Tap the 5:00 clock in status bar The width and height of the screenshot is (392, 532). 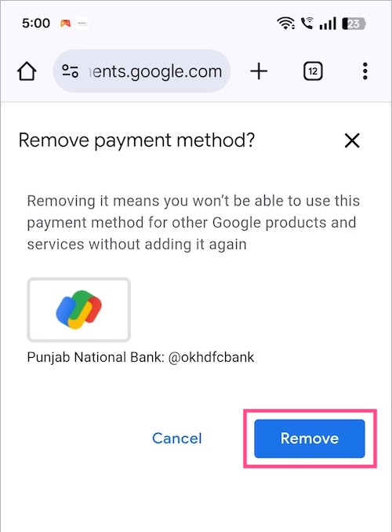coord(36,24)
